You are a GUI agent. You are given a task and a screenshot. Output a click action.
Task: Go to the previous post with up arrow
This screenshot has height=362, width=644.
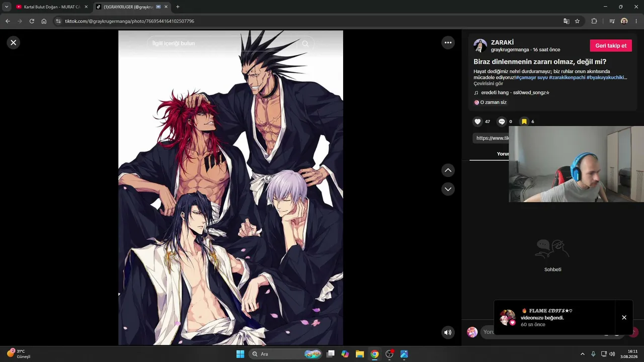[x=448, y=170]
